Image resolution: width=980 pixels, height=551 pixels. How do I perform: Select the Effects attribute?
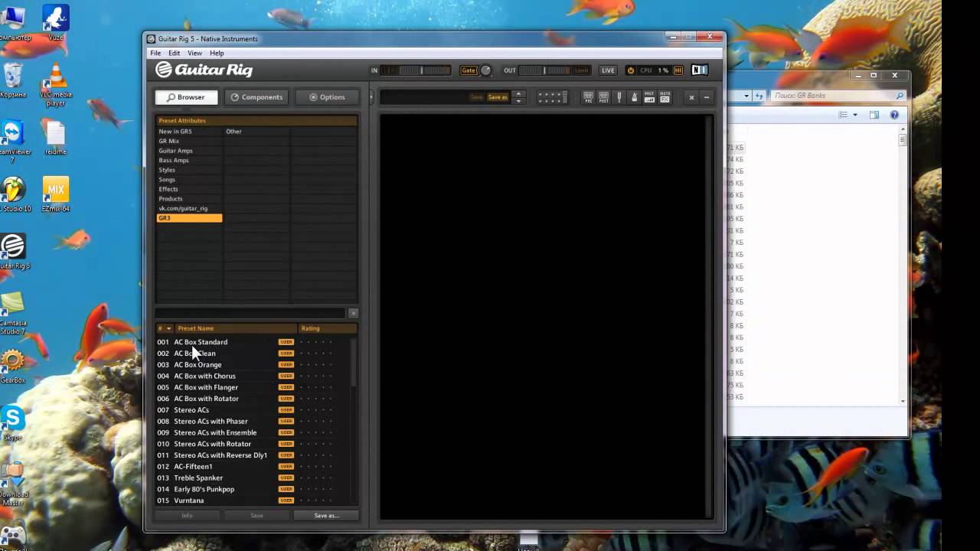(x=189, y=189)
